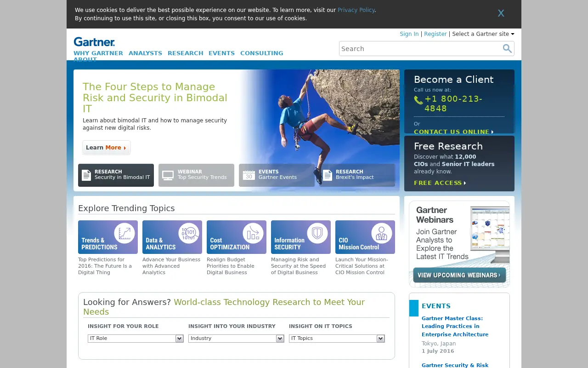Screen dimensions: 588x368
Task: Open the IT Role dropdown
Action: pos(136,339)
